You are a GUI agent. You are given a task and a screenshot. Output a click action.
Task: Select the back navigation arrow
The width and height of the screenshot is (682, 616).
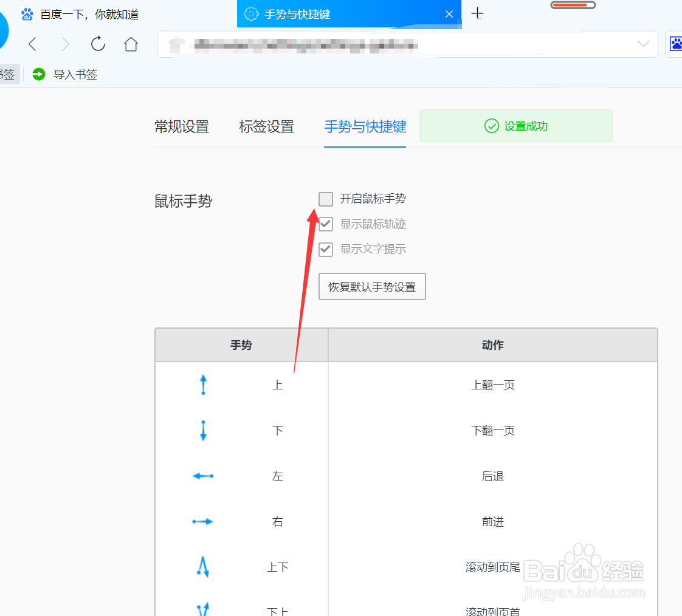pos(32,44)
